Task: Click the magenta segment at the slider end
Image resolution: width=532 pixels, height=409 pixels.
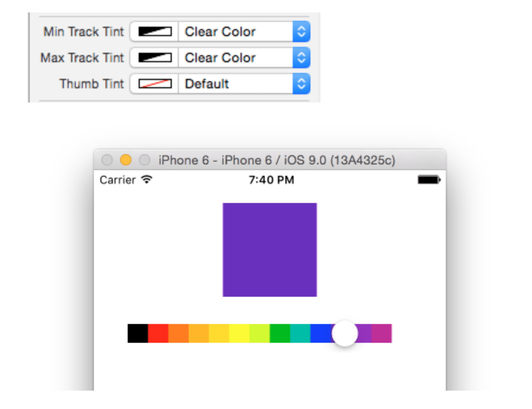Action: pos(382,333)
